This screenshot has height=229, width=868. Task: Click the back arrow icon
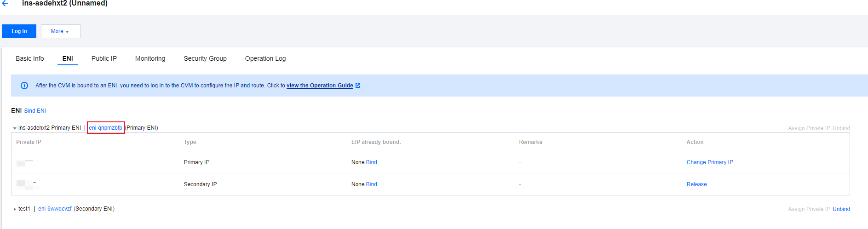pos(5,3)
